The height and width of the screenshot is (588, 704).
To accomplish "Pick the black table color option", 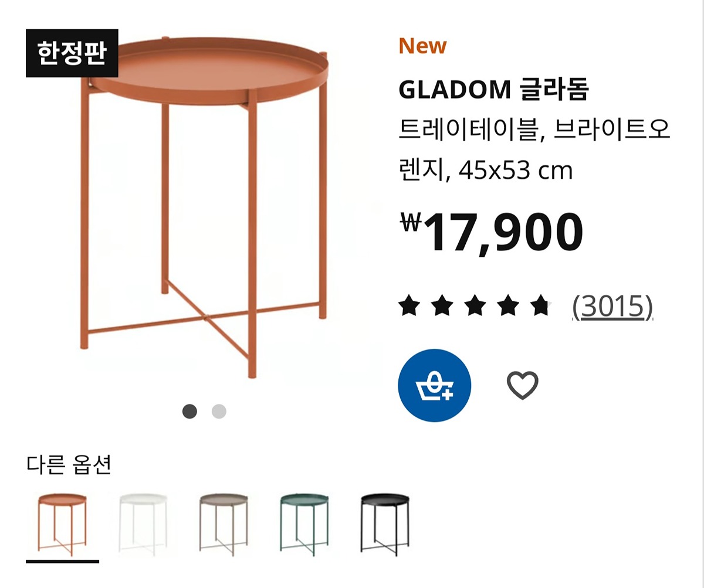I will click(384, 523).
